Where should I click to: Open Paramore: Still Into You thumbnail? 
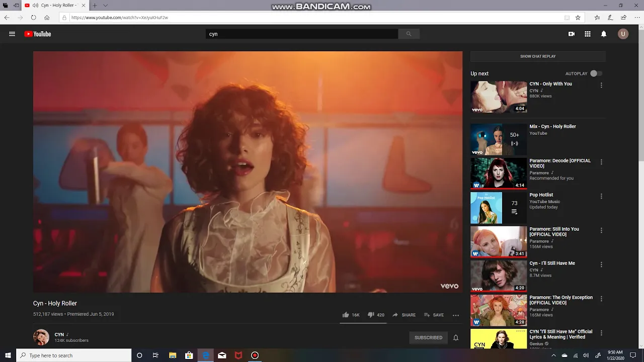click(x=499, y=242)
